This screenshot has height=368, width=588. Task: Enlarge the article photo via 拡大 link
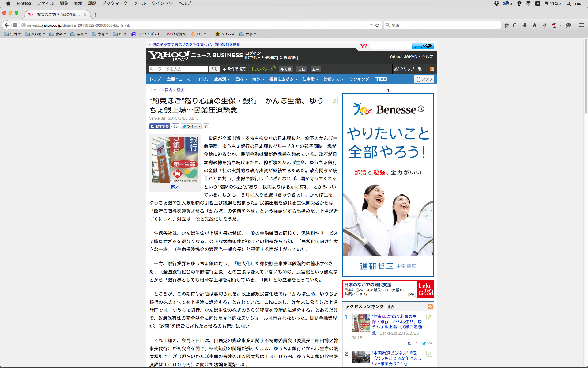(x=175, y=186)
